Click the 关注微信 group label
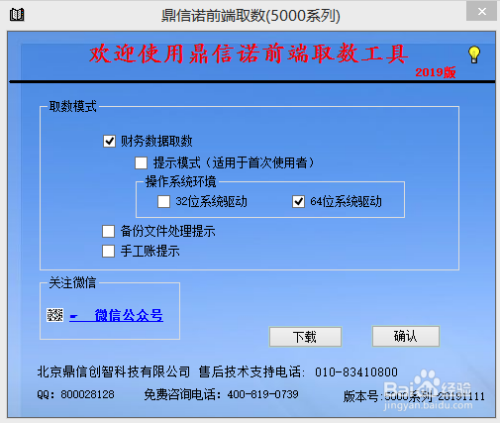The width and height of the screenshot is (500, 423). pos(73,283)
